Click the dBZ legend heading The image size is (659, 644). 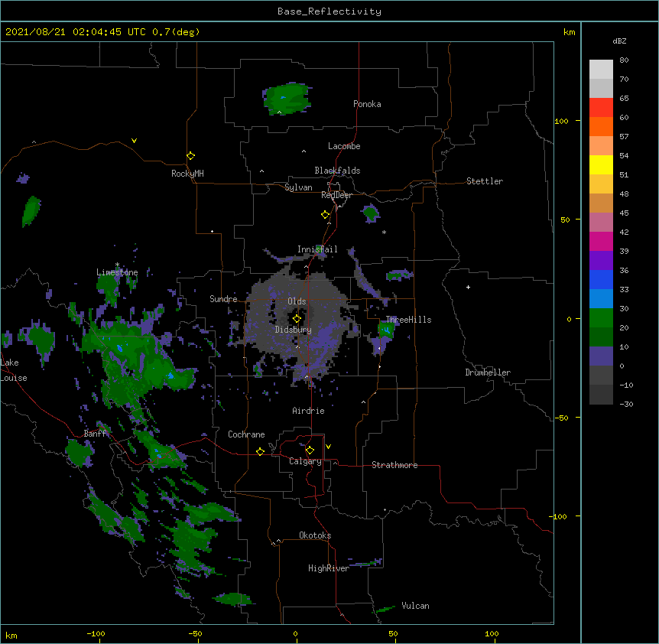[x=619, y=41]
